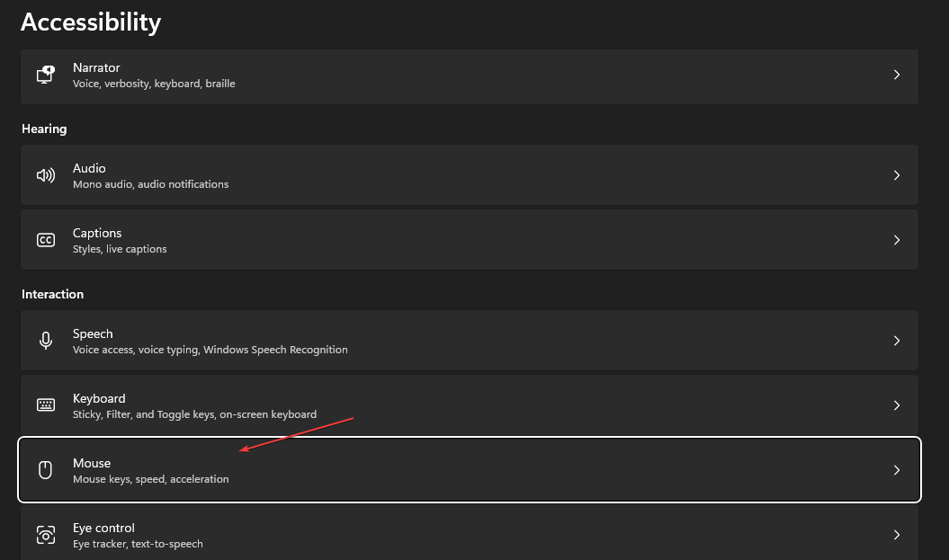Click the Captions CC icon
949x560 pixels.
click(46, 240)
